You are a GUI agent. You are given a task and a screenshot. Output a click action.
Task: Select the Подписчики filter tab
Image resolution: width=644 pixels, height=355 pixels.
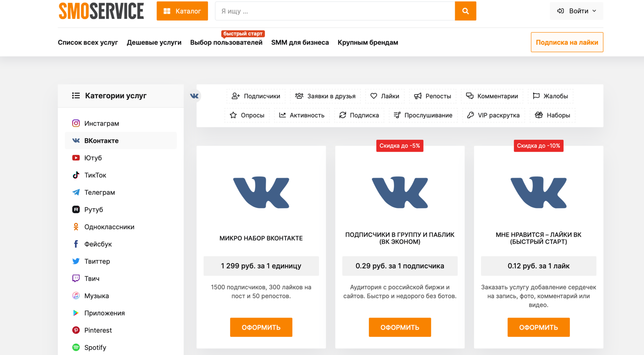coord(256,96)
